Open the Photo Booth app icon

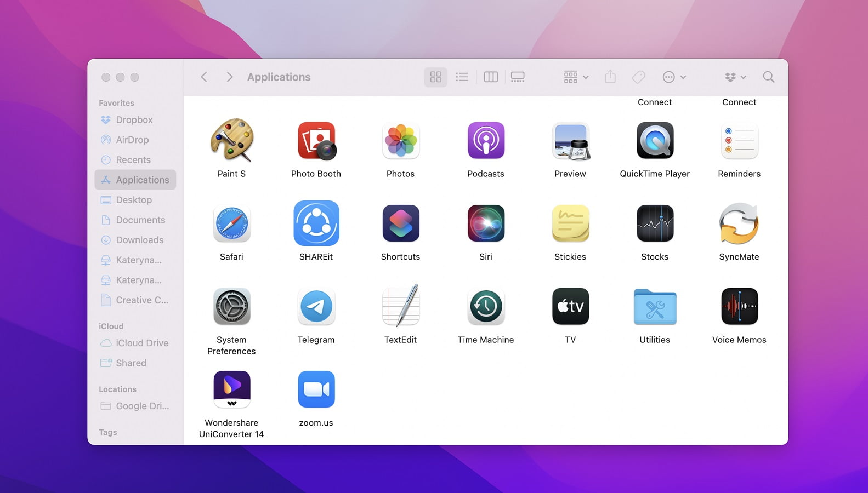coord(316,141)
